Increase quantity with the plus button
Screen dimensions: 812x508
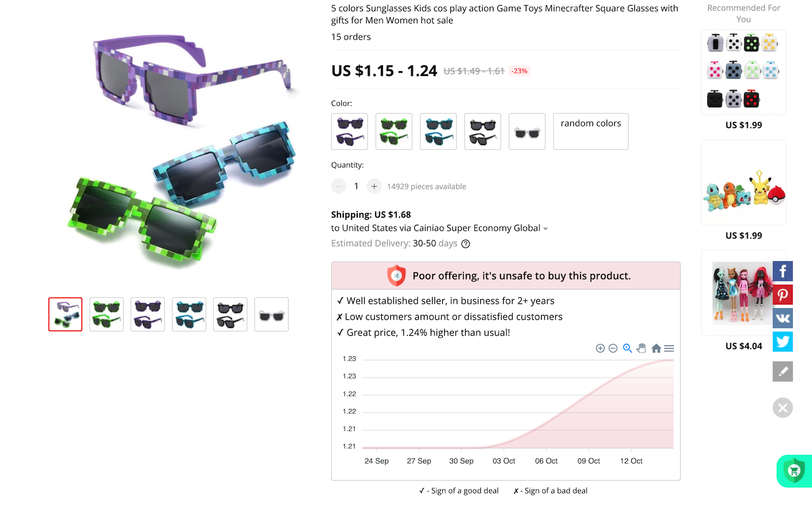click(374, 186)
